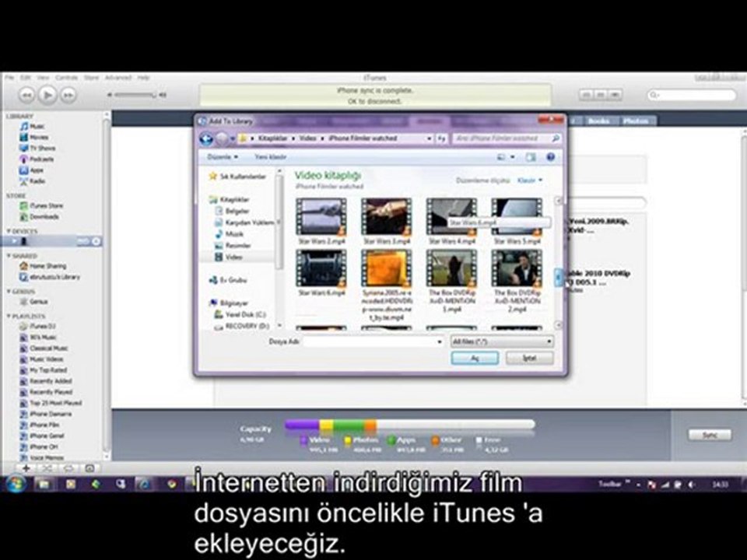Open the Edit menu in iTunes
The width and height of the screenshot is (747, 560).
point(26,78)
